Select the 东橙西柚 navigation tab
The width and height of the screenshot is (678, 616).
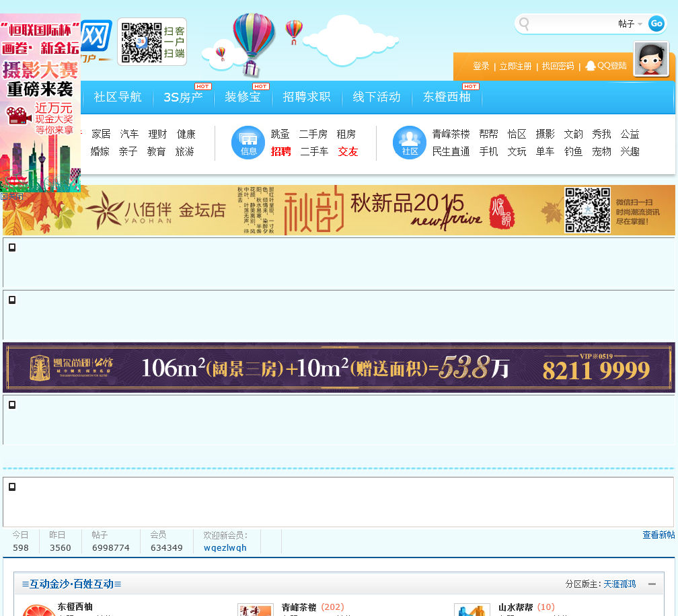pos(447,97)
